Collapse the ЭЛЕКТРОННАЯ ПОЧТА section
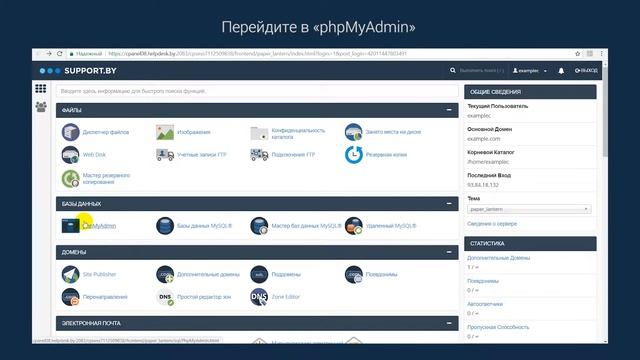 pos(449,323)
